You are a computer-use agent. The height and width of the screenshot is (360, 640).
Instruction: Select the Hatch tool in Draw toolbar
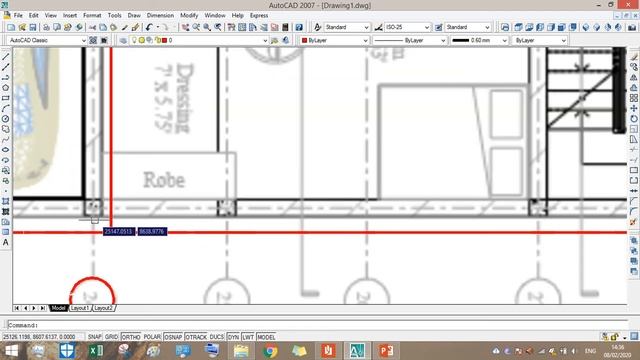6,201
